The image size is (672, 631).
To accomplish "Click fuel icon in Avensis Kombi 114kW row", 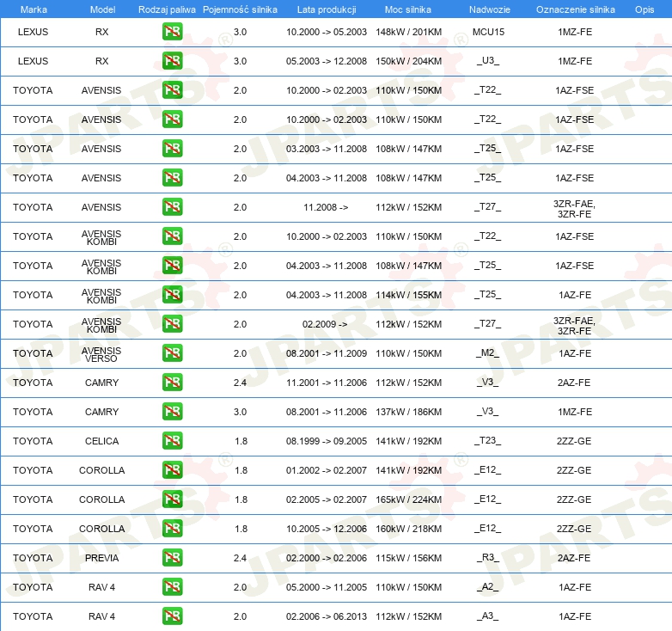I will 172,295.
